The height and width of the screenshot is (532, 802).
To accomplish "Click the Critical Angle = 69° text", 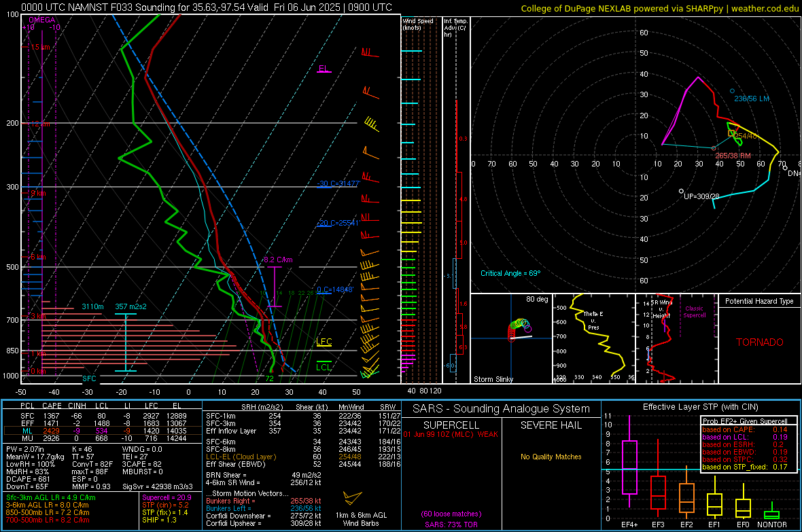I will pyautogui.click(x=510, y=273).
